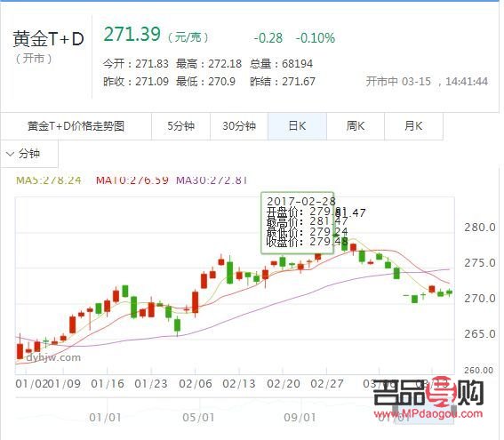This screenshot has width=504, height=440.
Task: Select 05/01 on the range timeline
Action: (198, 418)
